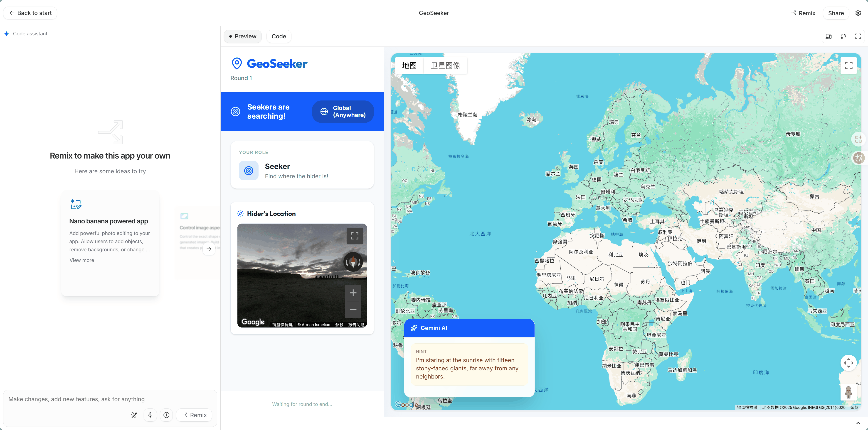
Task: Click the Nano banana powered app card
Action: point(110,243)
